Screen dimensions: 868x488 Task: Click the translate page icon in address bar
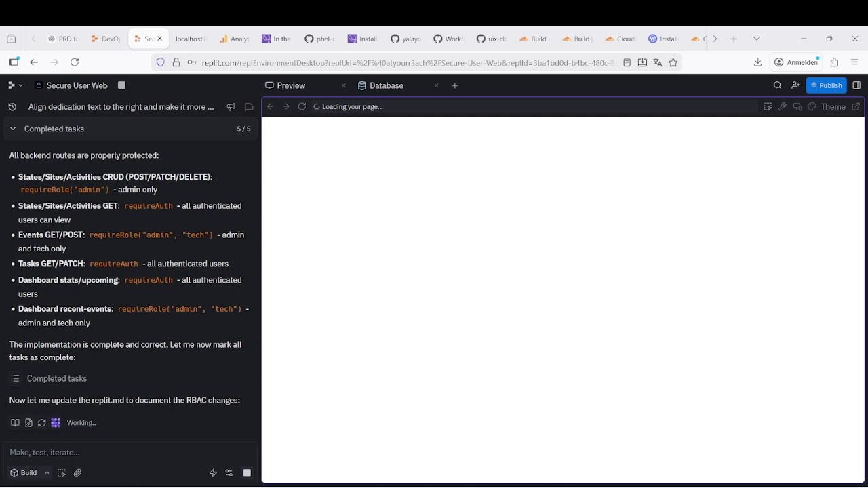click(658, 62)
